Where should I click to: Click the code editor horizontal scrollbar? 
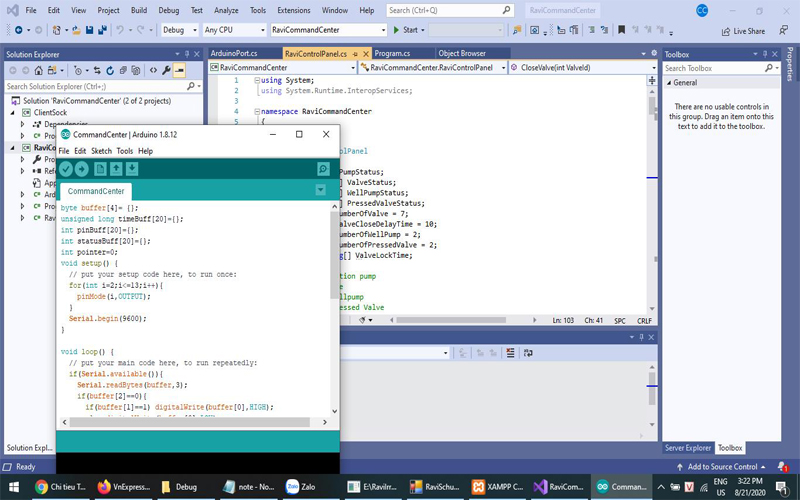(451, 320)
